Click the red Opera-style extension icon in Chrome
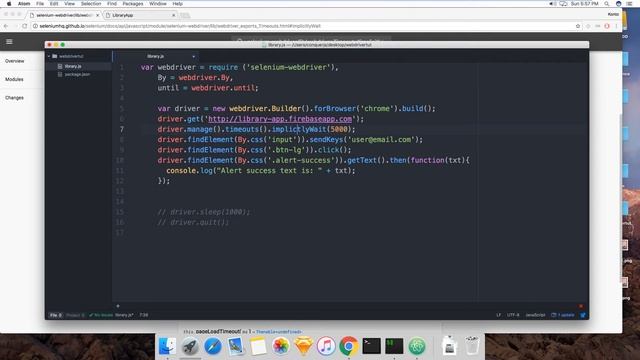Screen dimensions: 640x360 point(607,26)
